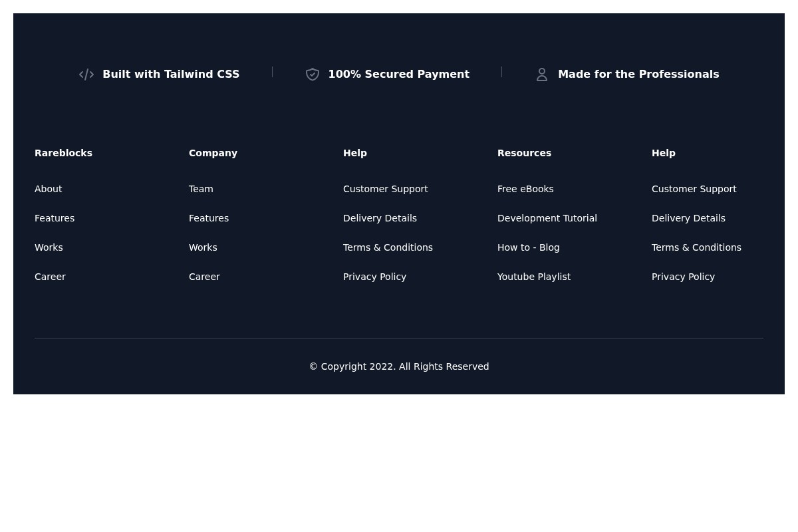Viewport: 798px width, 532px height.
Task: Click the shield icon for Secured Payment
Action: click(313, 74)
